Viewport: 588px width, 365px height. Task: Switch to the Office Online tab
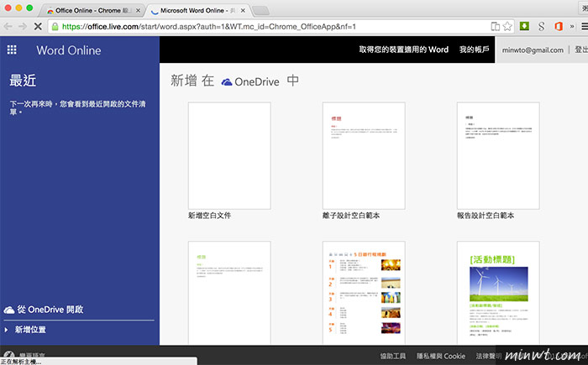(x=91, y=11)
